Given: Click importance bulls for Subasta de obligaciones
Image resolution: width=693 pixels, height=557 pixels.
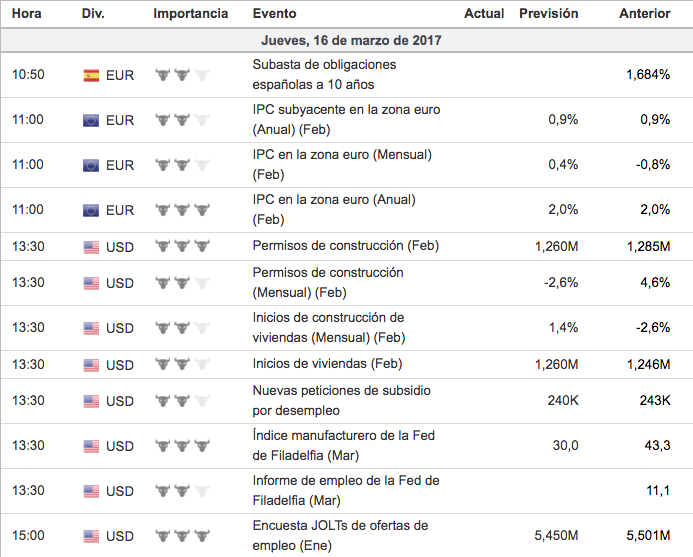Looking at the screenshot, I should click(x=183, y=75).
